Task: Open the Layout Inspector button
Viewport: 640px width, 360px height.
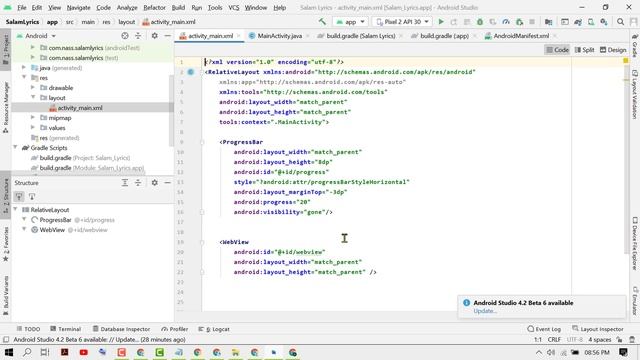Action: pyautogui.click(x=598, y=329)
